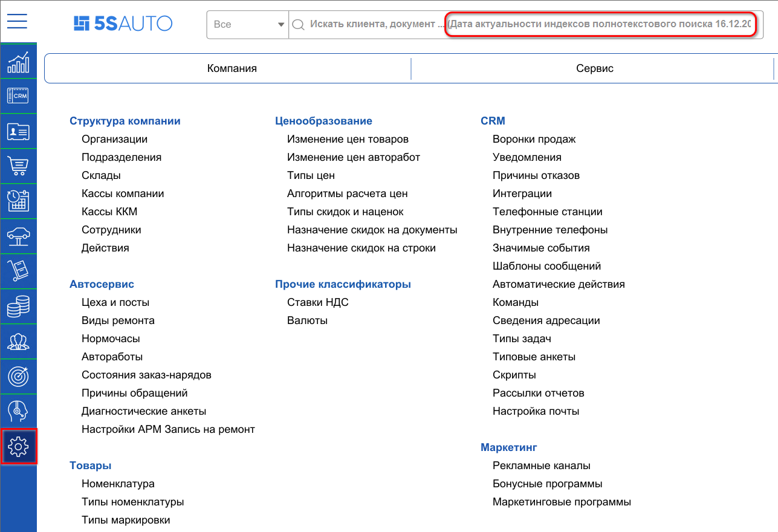This screenshot has width=778, height=532.
Task: Open the hamburger menu at top left
Action: point(17,21)
